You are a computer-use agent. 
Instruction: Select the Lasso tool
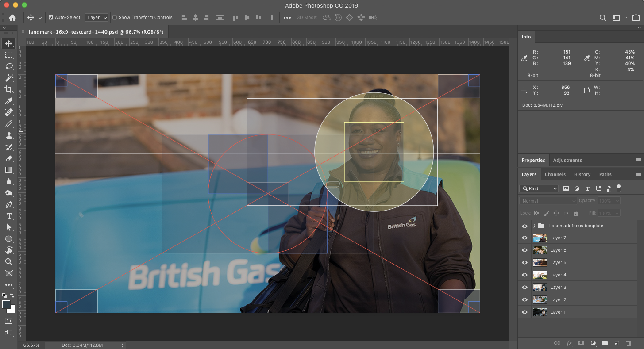(9, 66)
